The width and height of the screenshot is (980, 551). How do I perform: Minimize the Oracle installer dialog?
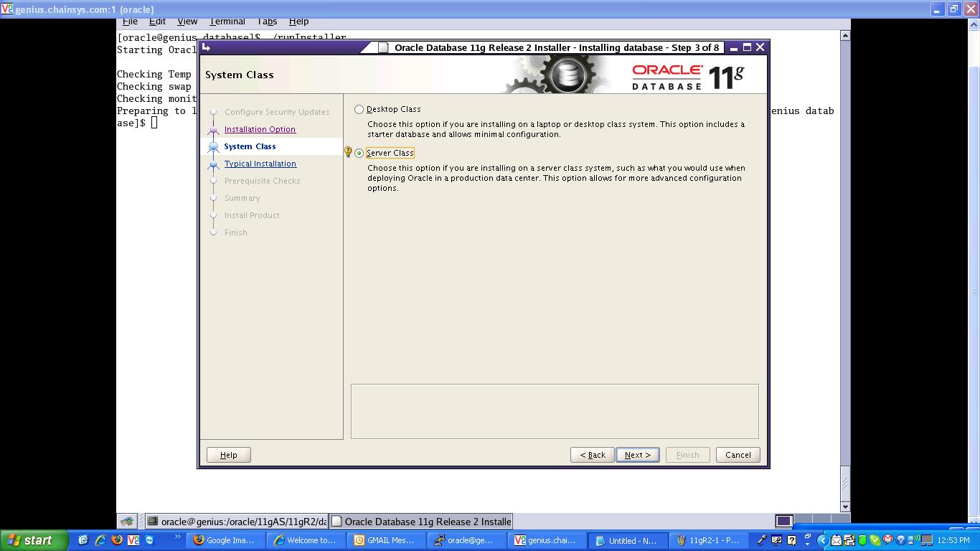733,47
